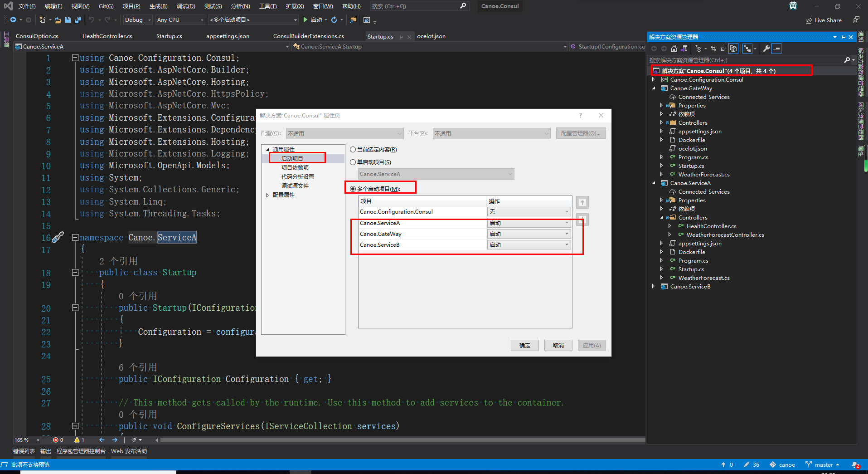Select the 单启动项目 radio option
This screenshot has height=474, width=868.
(x=353, y=162)
